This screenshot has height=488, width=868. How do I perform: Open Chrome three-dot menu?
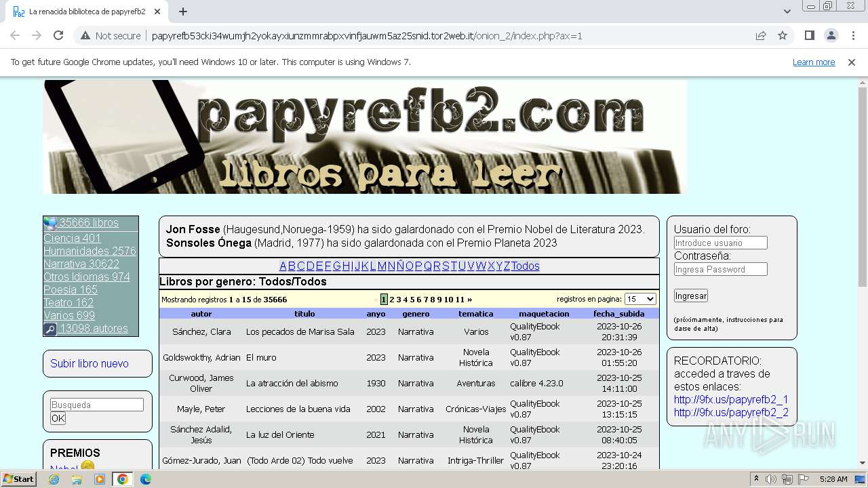pyautogui.click(x=852, y=36)
